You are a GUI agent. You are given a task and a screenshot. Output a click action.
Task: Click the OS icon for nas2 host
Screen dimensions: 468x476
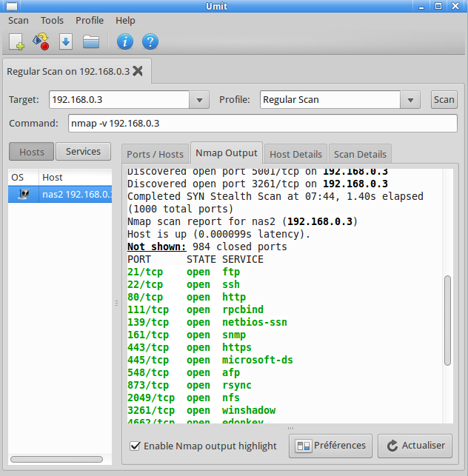click(x=24, y=194)
